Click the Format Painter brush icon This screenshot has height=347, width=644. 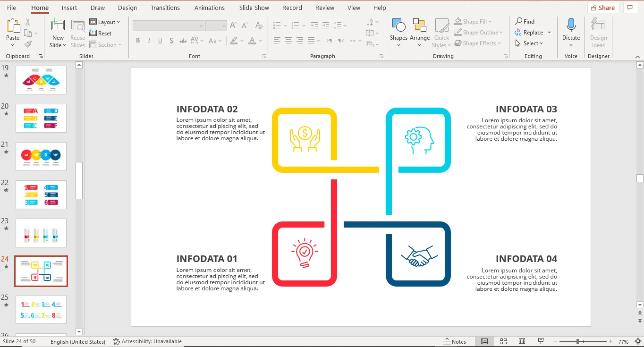(x=28, y=44)
